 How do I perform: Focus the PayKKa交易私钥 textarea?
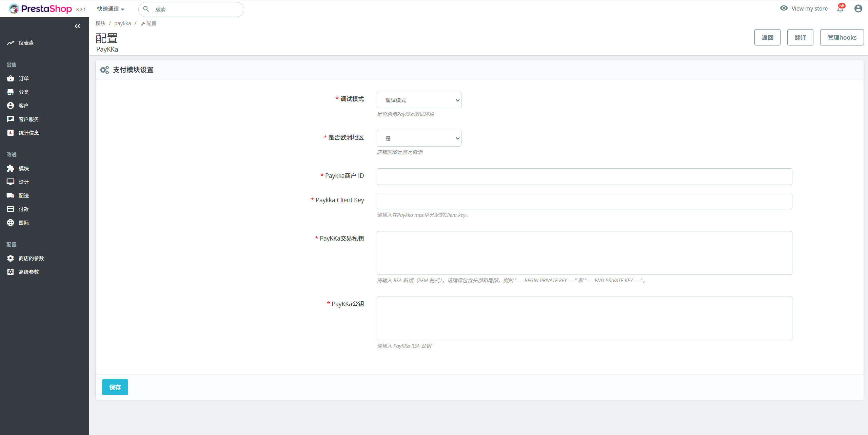click(x=585, y=253)
